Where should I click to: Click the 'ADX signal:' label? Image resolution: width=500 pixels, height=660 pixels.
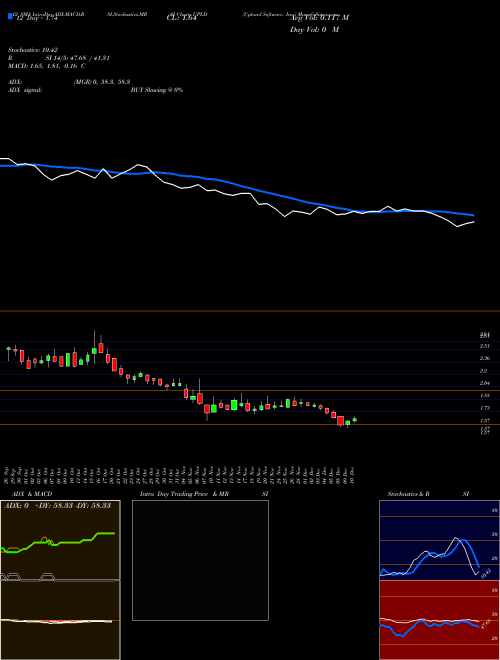(24, 90)
